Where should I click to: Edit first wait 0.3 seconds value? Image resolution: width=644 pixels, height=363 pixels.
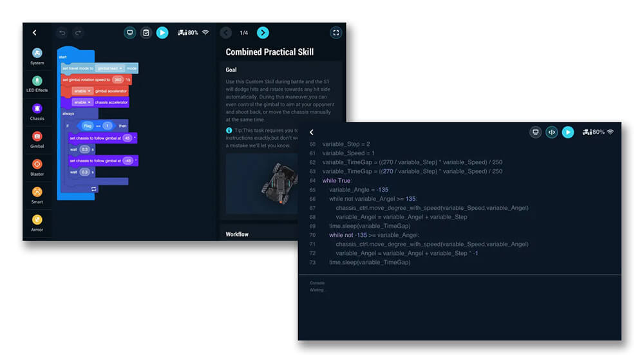(84, 149)
